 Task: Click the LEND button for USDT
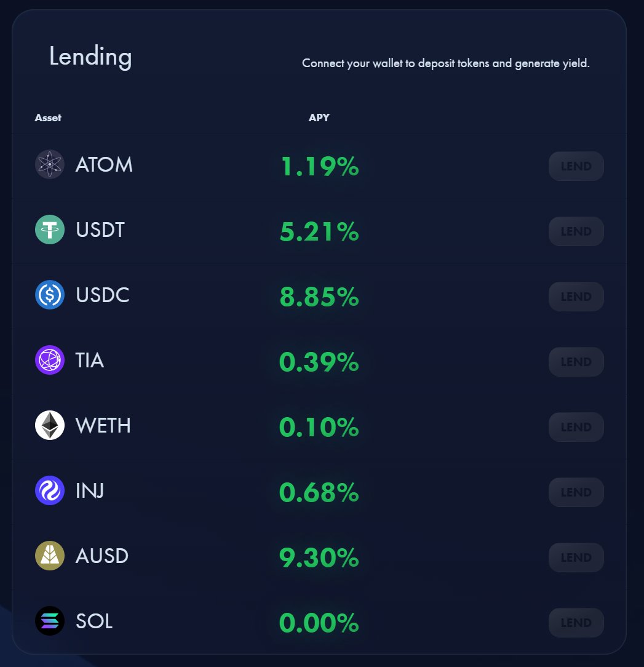tap(576, 231)
